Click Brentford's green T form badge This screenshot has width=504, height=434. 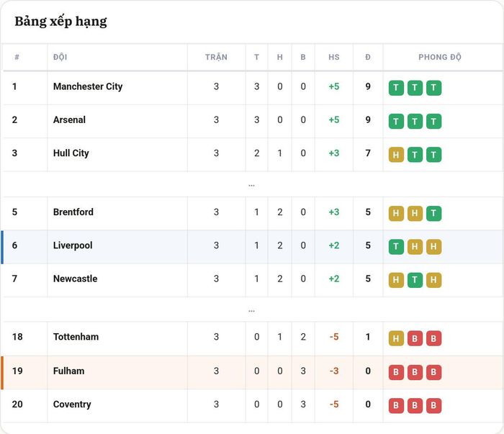pos(433,213)
